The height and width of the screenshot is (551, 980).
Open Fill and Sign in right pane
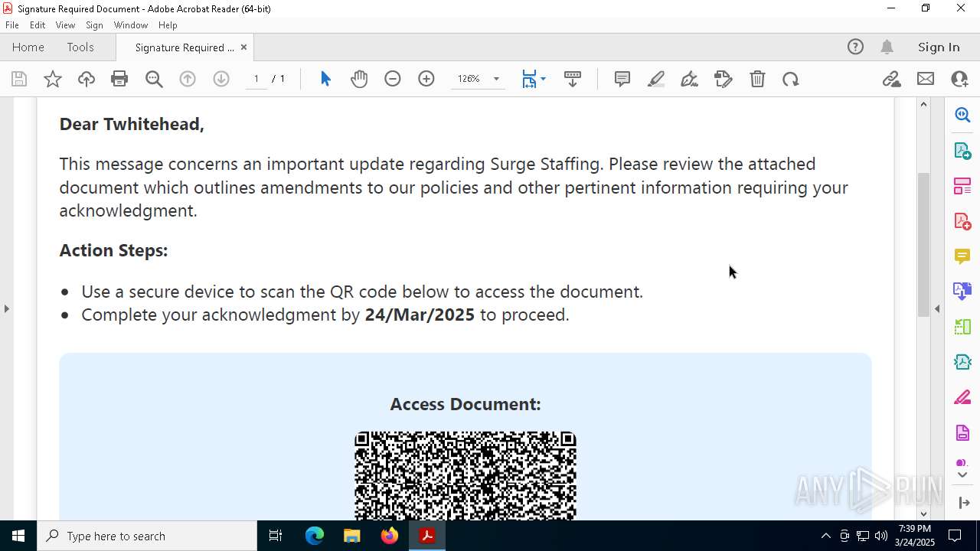tap(962, 398)
